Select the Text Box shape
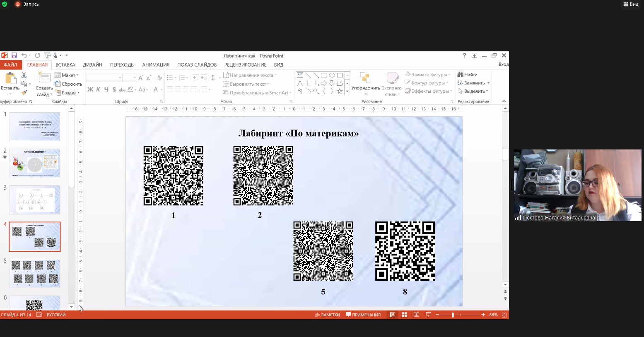The height and width of the screenshot is (337, 644). (300, 75)
